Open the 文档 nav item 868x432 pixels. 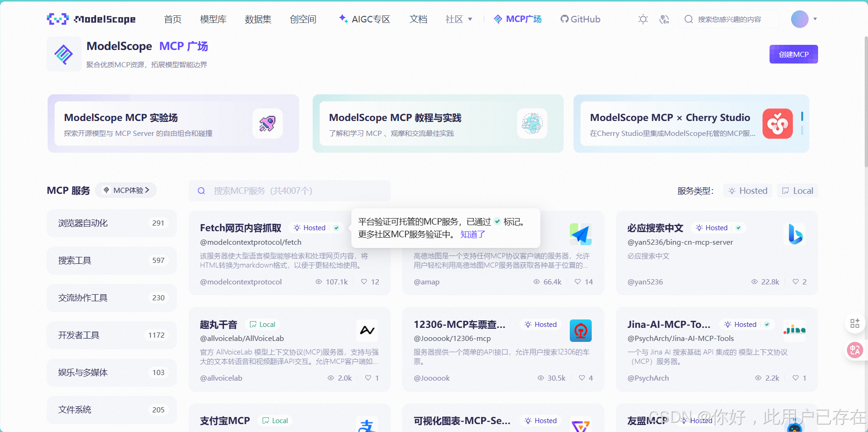tap(418, 19)
